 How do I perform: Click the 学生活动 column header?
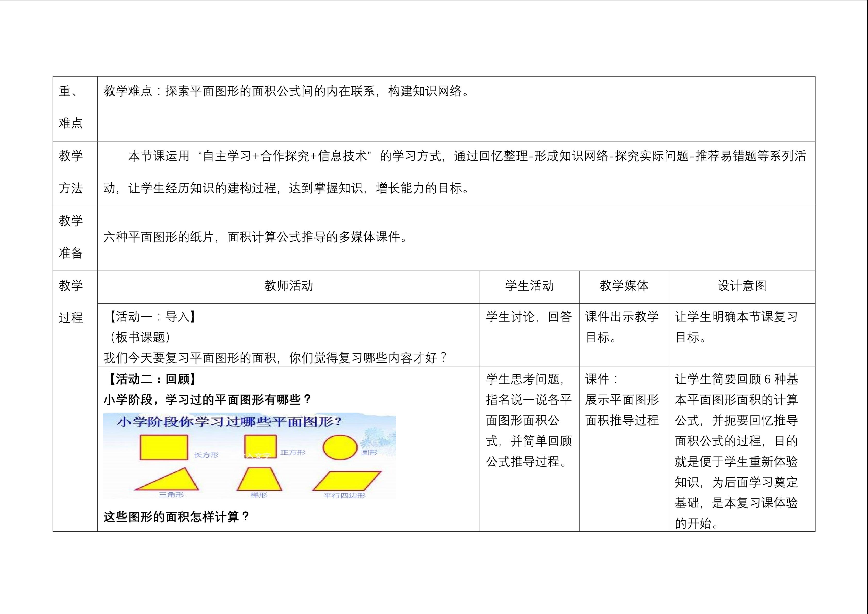[529, 286]
